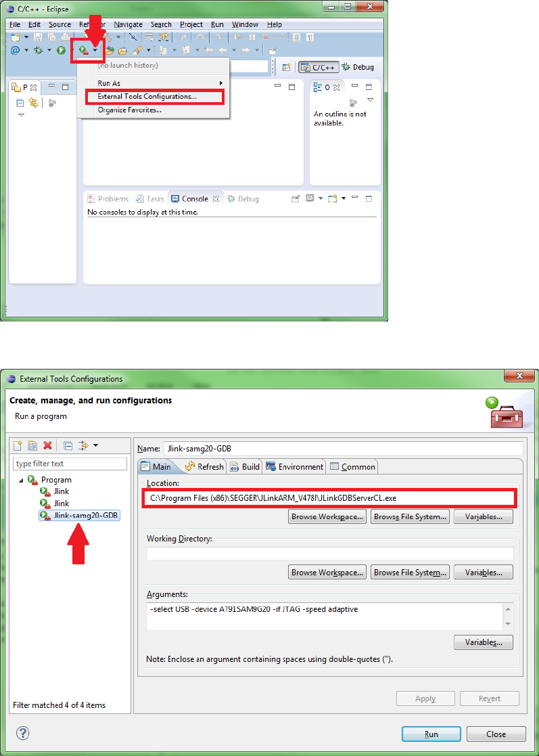Open the Run As submenu
The width and height of the screenshot is (539, 756).
154,83
